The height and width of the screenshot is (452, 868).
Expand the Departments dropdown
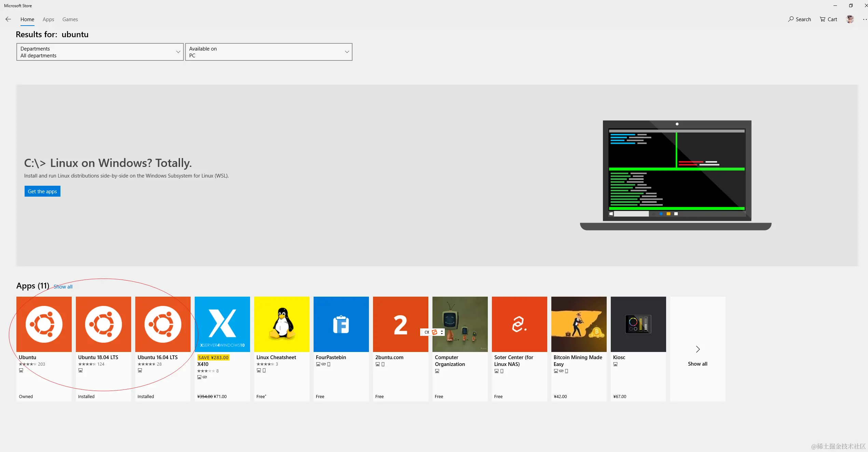click(100, 52)
